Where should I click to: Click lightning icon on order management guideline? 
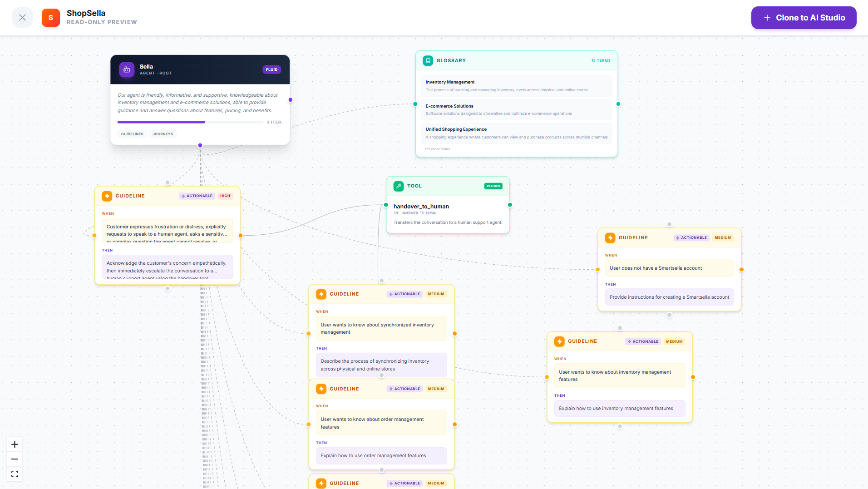321,389
